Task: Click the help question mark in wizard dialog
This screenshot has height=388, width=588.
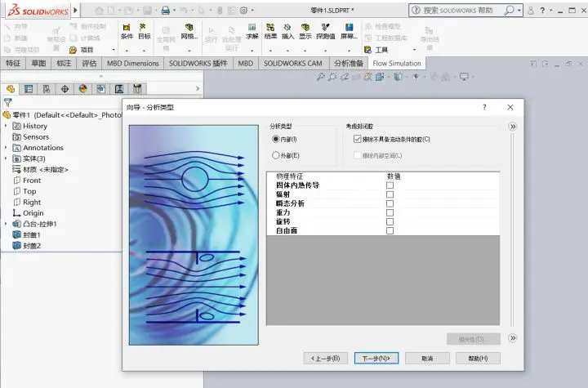Action: 484,107
